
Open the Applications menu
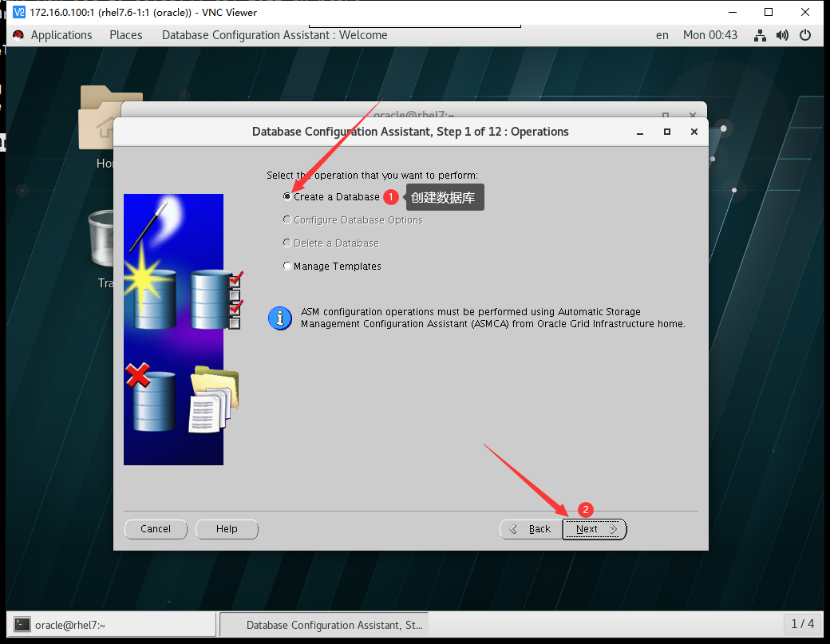[61, 35]
